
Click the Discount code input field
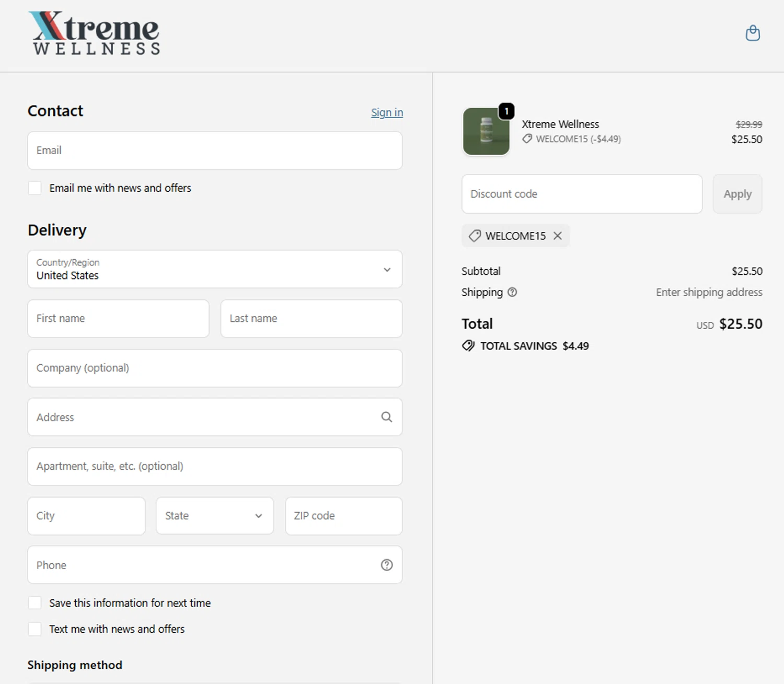pyautogui.click(x=582, y=194)
